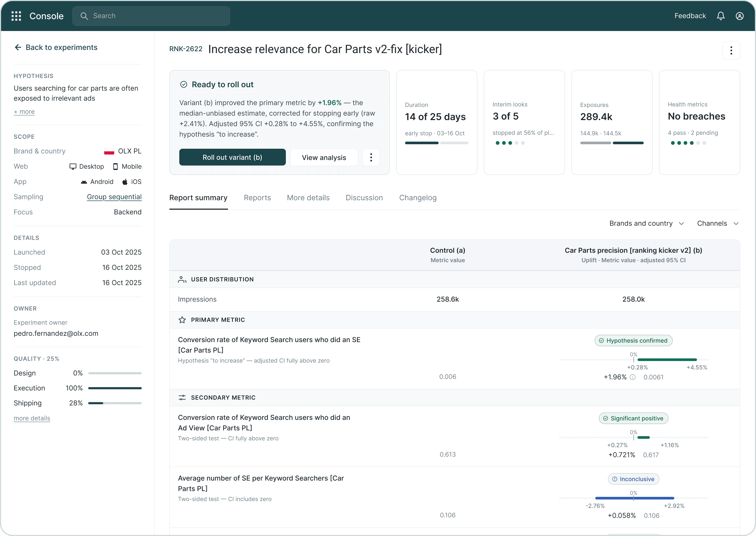756x536 pixels.
Task: Click the Shipping 28% quality progress bar
Action: pyautogui.click(x=115, y=403)
